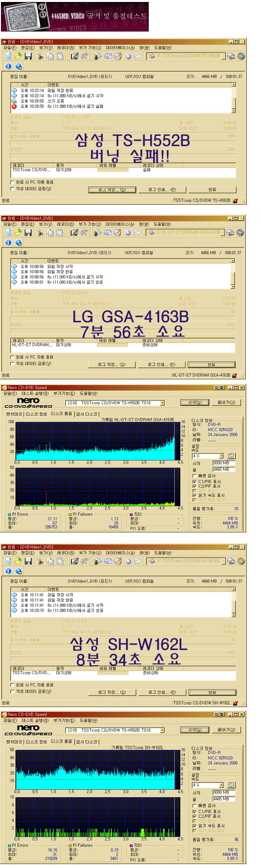
Task: Click New compilation icon in SH-W162L burn window
Action: point(7,561)
